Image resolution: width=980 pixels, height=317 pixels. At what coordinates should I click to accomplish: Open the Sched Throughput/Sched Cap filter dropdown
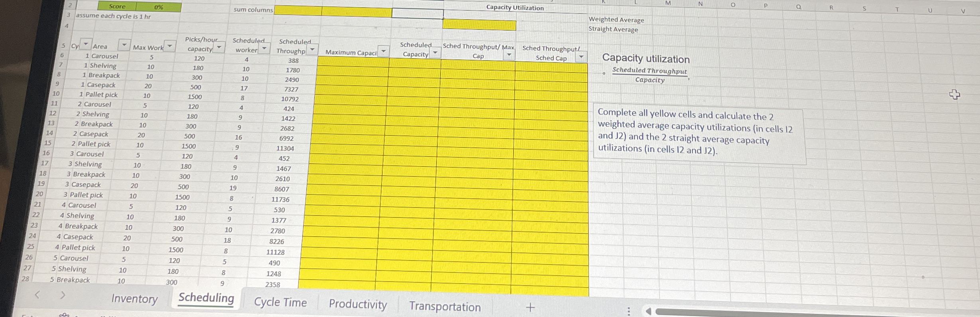(x=581, y=57)
